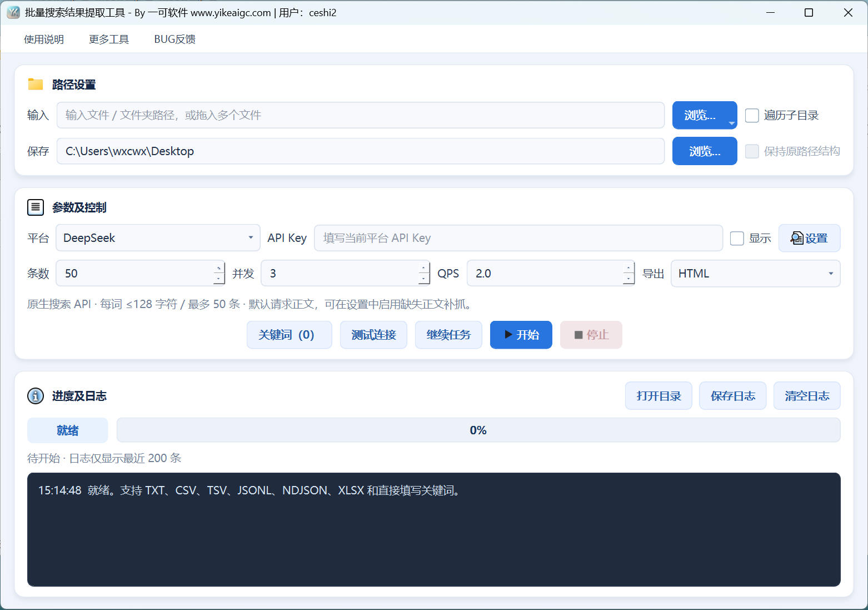Click the info icon beside 进度及日志
Viewport: 868px width, 610px height.
tap(36, 396)
